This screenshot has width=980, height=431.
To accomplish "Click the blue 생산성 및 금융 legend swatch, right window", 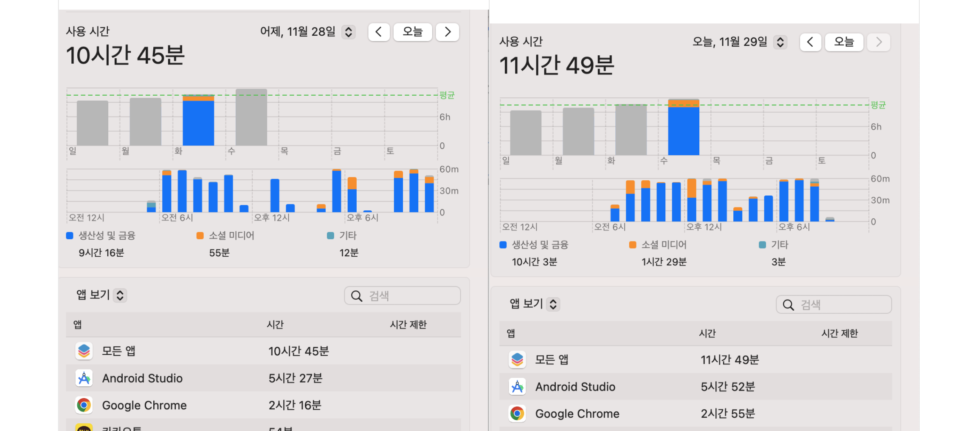I will 503,245.
